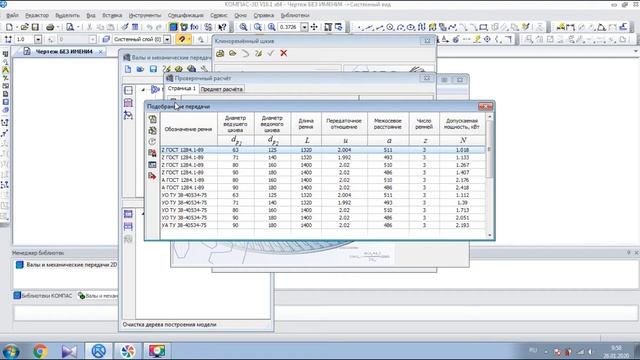Click the blue table icon in Подобранные передачи sidebar

click(x=152, y=164)
